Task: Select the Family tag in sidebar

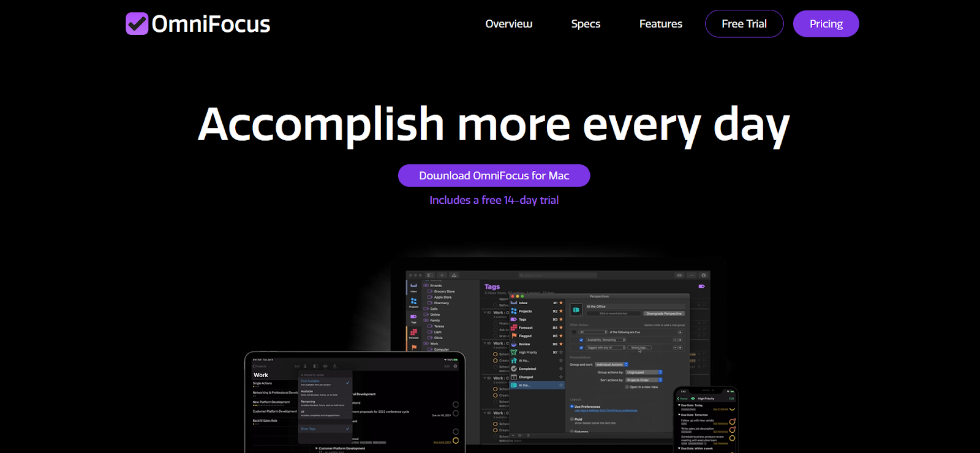Action: [432, 320]
